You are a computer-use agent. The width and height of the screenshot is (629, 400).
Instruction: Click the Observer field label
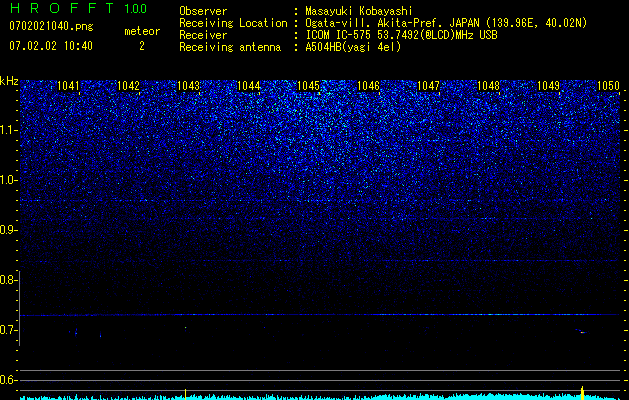pyautogui.click(x=203, y=11)
